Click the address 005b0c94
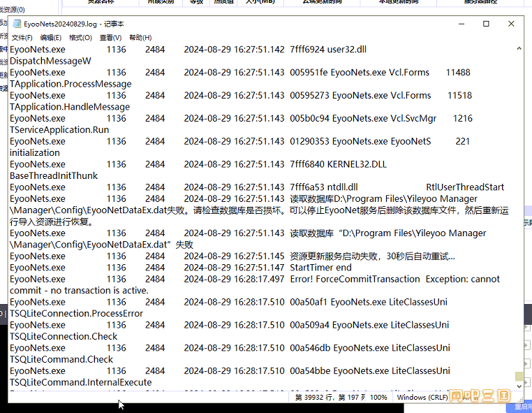The image size is (532, 413). coord(309,119)
